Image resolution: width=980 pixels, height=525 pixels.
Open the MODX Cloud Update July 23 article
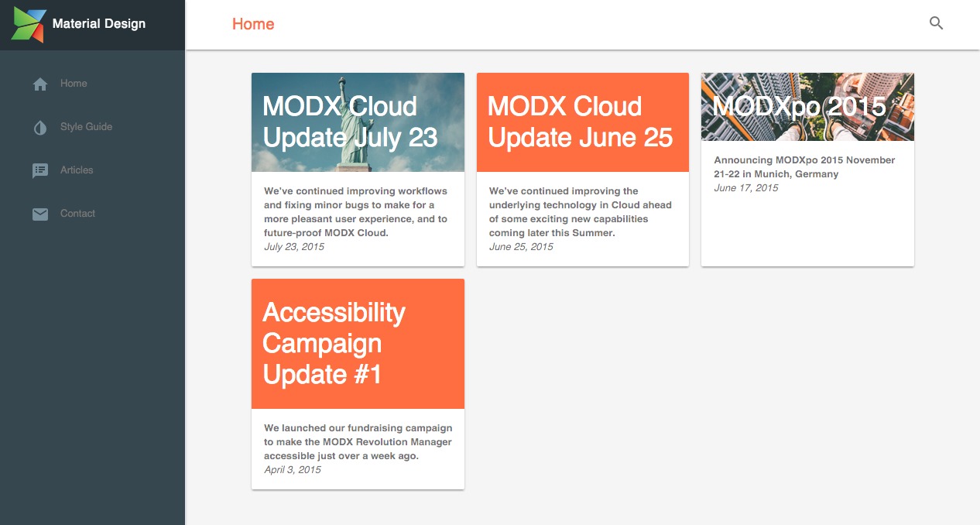coord(350,122)
